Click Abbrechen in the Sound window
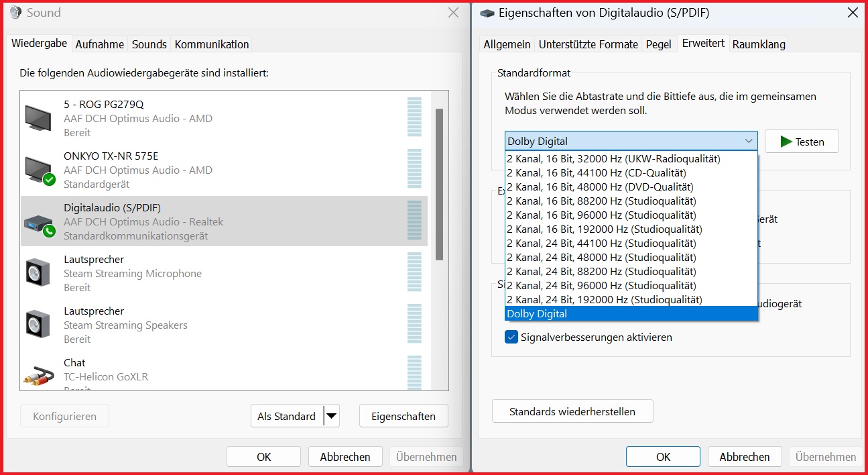This screenshot has height=475, width=868. (345, 457)
